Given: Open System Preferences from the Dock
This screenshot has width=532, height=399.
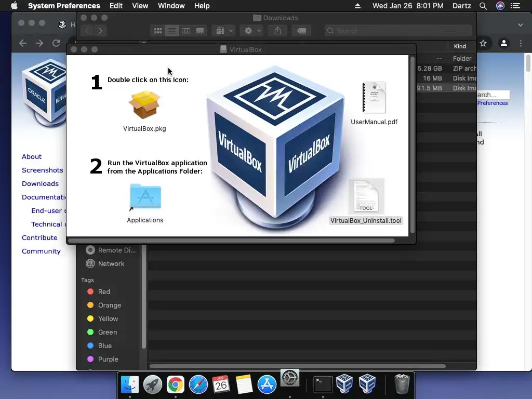Looking at the screenshot, I should pos(290,378).
